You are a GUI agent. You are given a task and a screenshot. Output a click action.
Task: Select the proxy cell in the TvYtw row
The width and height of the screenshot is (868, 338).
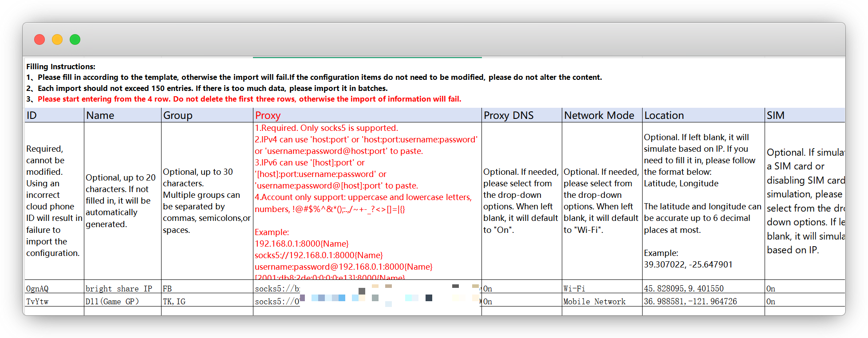pyautogui.click(x=367, y=300)
